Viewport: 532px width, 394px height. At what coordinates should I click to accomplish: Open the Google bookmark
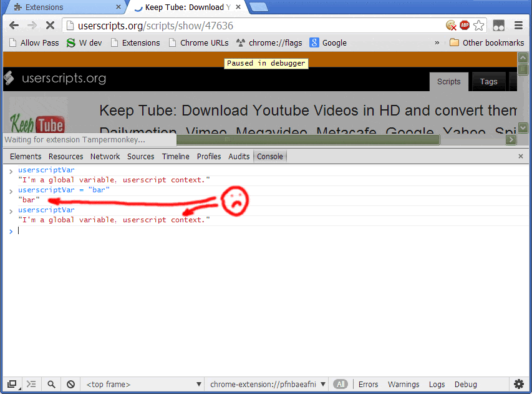click(x=328, y=43)
